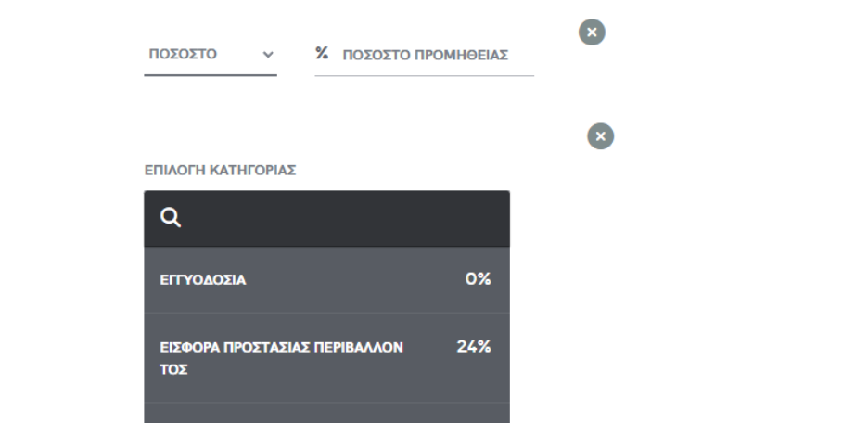Choose the partially visible third category row
868x423 pixels.
326,413
